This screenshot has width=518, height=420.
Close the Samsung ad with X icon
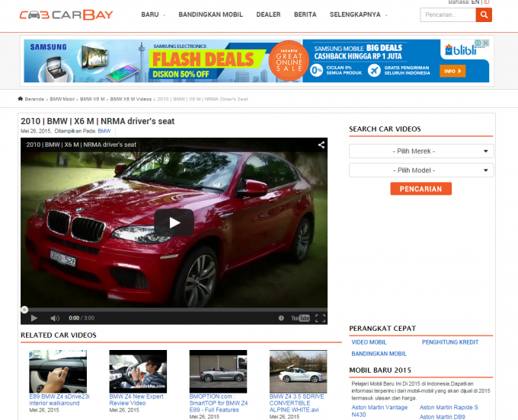pos(485,43)
